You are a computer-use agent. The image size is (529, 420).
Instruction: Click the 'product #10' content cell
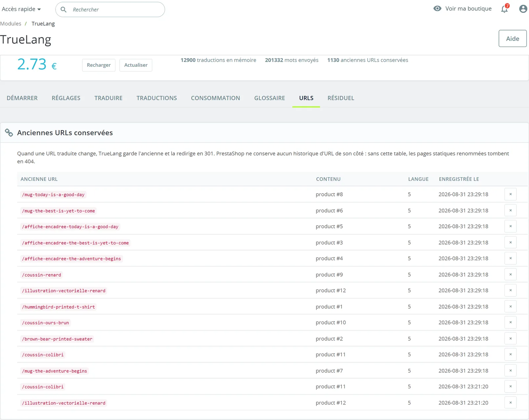[x=331, y=323]
